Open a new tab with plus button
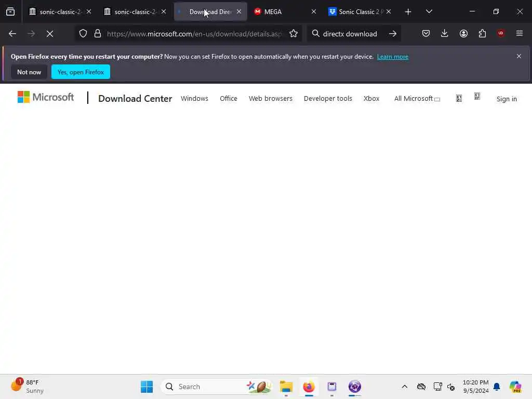Image resolution: width=532 pixels, height=399 pixels. tap(408, 11)
